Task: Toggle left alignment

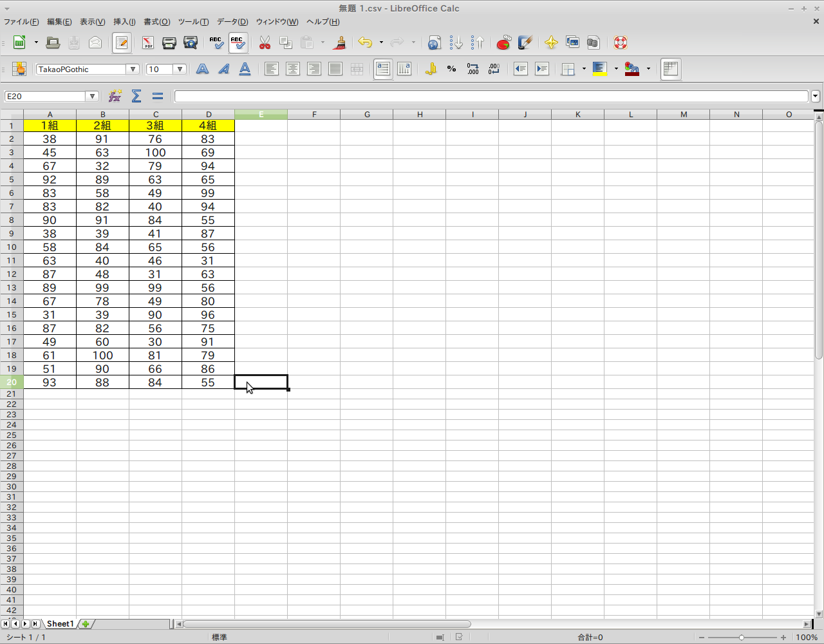Action: [x=272, y=69]
